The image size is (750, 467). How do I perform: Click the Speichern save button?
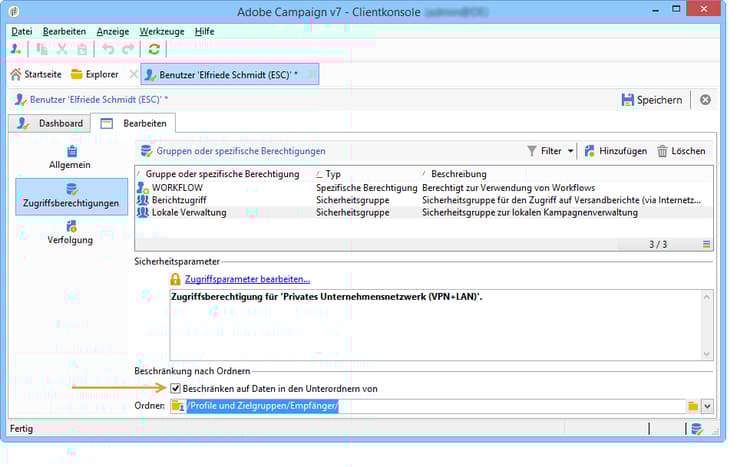click(651, 100)
